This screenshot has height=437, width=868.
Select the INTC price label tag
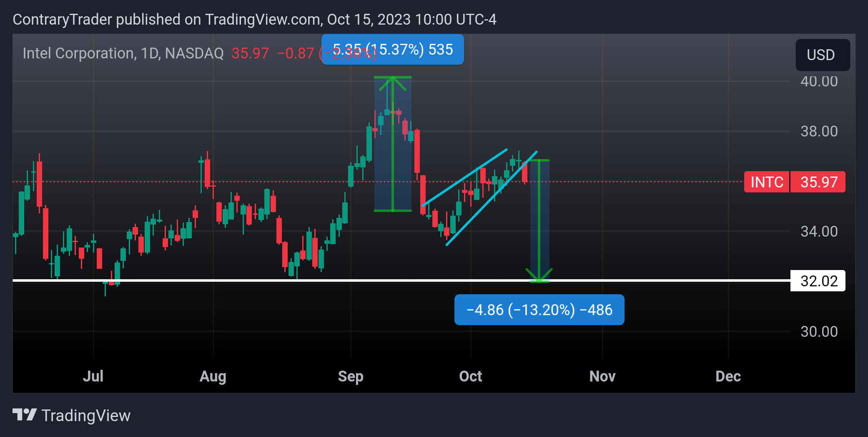coord(766,182)
